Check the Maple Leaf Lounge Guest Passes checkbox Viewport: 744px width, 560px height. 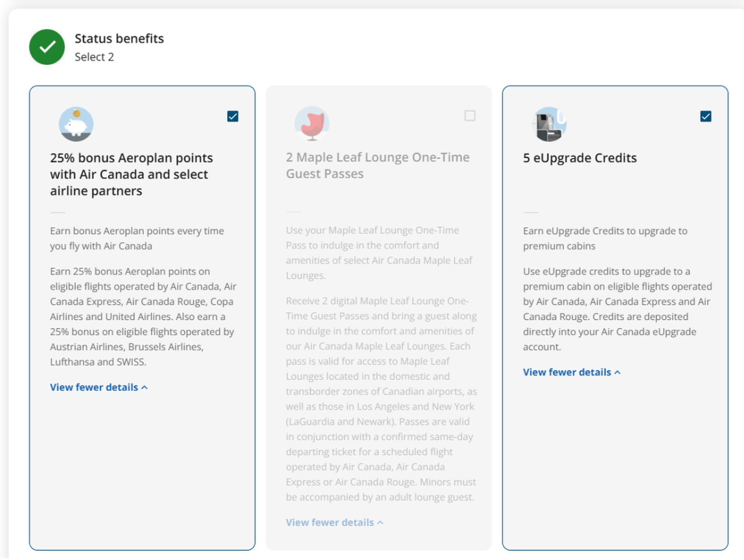tap(470, 116)
